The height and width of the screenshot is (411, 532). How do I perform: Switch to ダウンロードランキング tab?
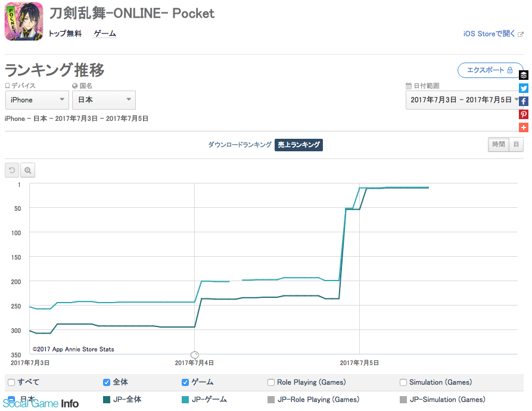click(239, 145)
